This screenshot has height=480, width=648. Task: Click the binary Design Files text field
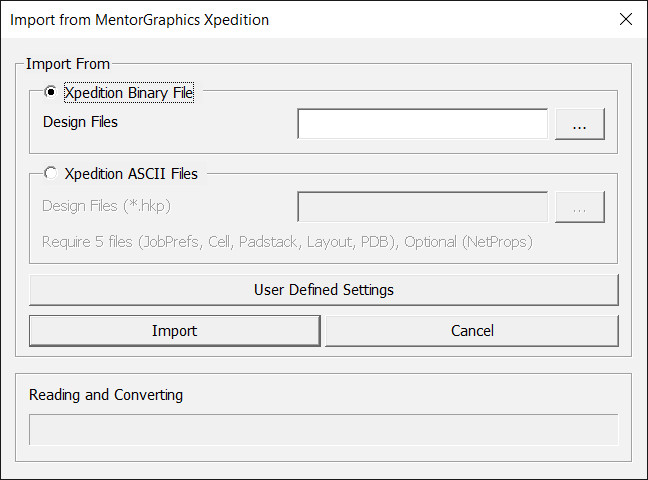[422, 124]
